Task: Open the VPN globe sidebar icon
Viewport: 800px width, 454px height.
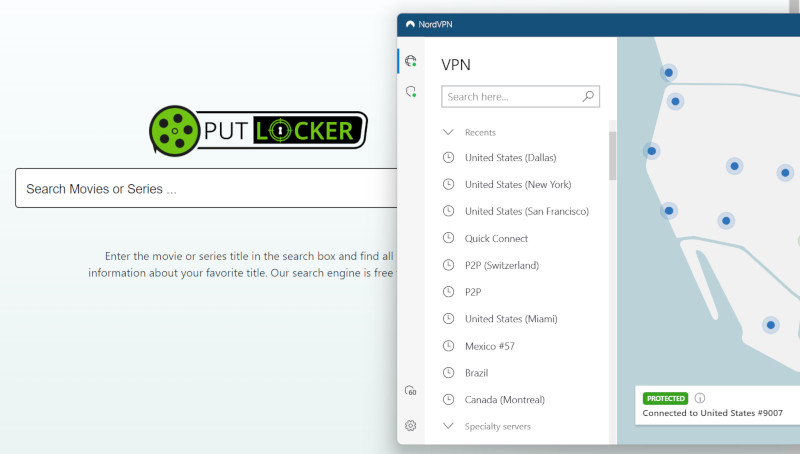Action: (x=411, y=61)
